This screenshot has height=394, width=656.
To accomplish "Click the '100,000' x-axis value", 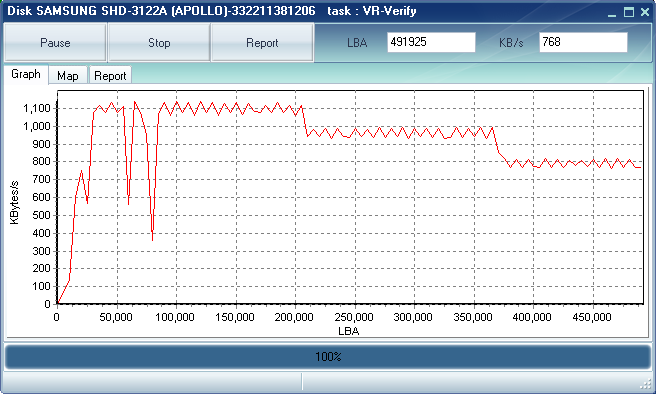I will (175, 317).
